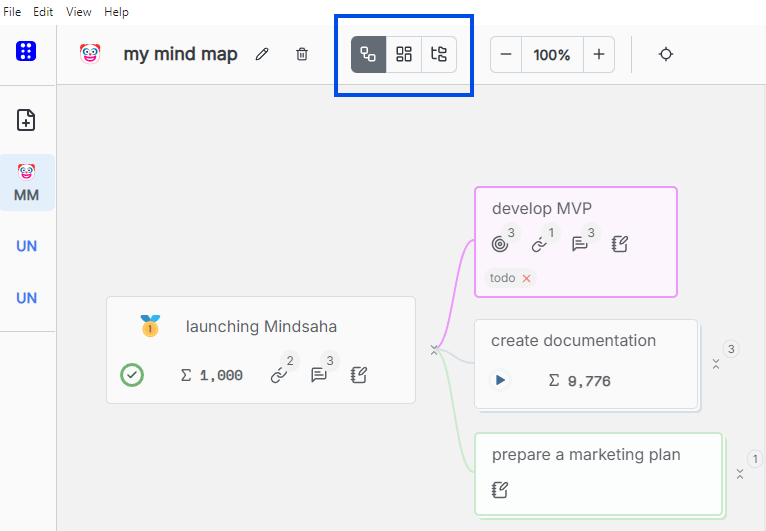Click the center view crosshair icon
766x531 pixels.
click(666, 54)
